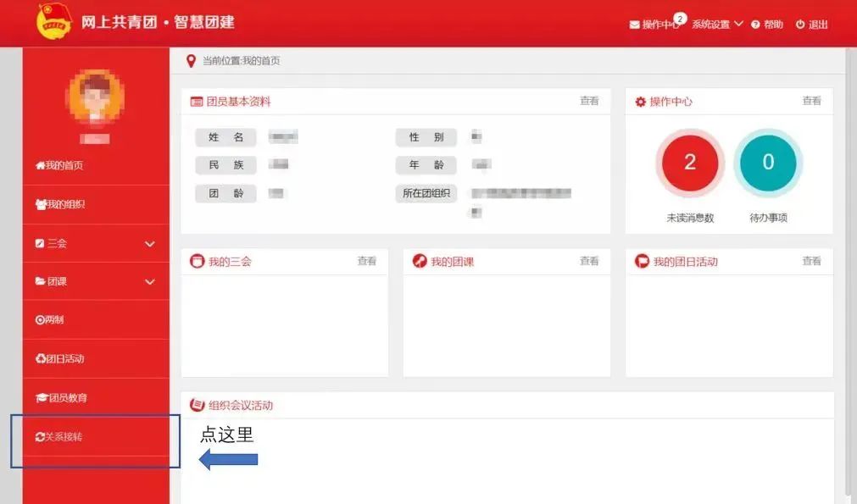Select 关系接转 in the sidebar menu
The height and width of the screenshot is (504, 857).
(x=59, y=437)
